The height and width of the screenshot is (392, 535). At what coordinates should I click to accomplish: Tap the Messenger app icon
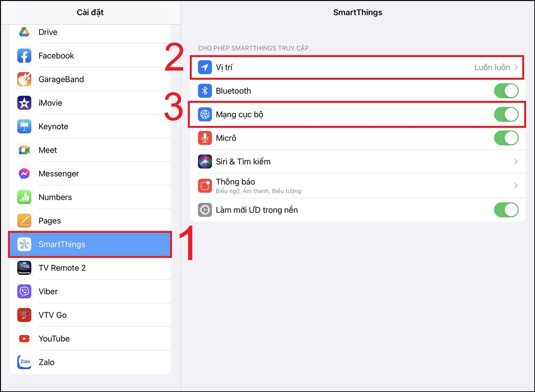point(24,174)
